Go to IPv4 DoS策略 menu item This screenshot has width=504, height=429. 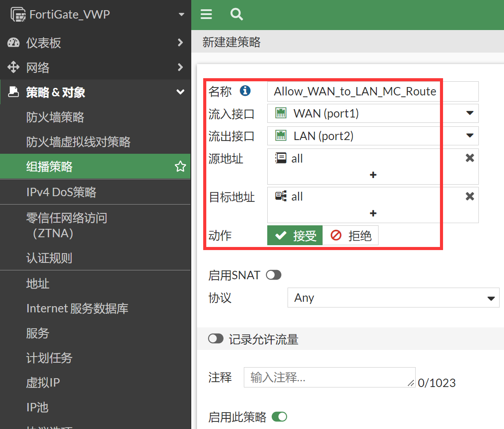pyautogui.click(x=61, y=192)
